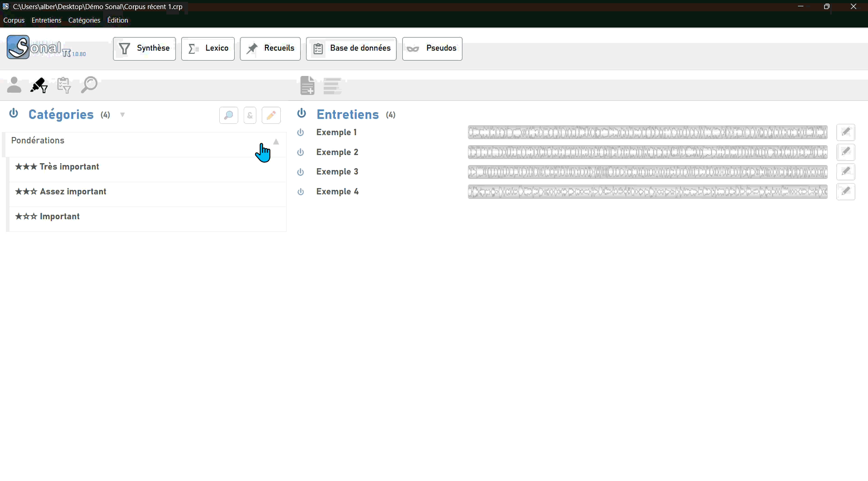Edit interview Exemple 2 with pencil icon
This screenshot has height=481, width=868.
coord(846,152)
